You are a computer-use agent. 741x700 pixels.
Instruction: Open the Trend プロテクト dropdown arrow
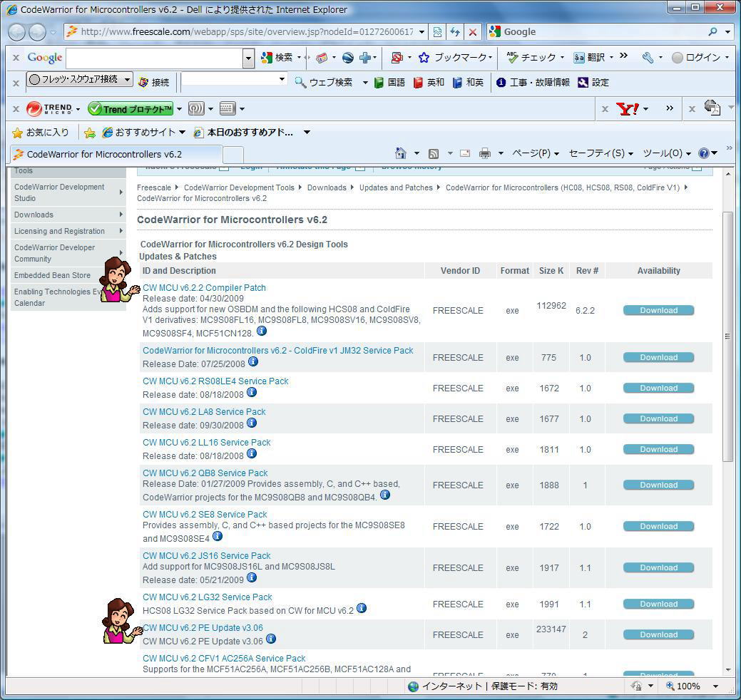pyautogui.click(x=179, y=109)
